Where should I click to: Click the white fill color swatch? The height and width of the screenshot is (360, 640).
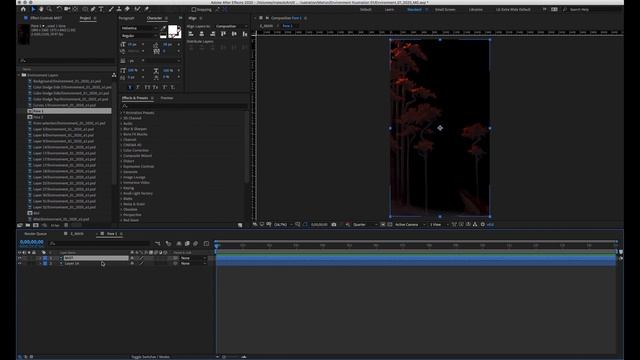[x=173, y=30]
